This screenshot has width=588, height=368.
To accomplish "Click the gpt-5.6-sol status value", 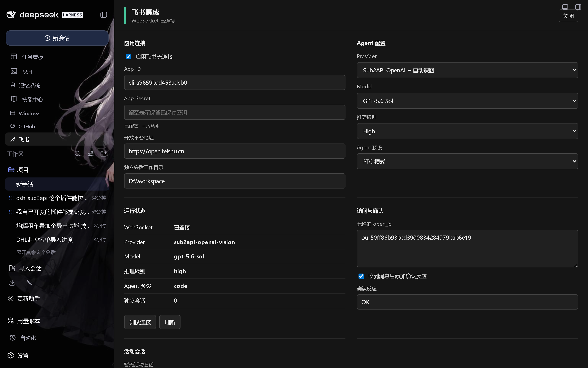I will (189, 256).
